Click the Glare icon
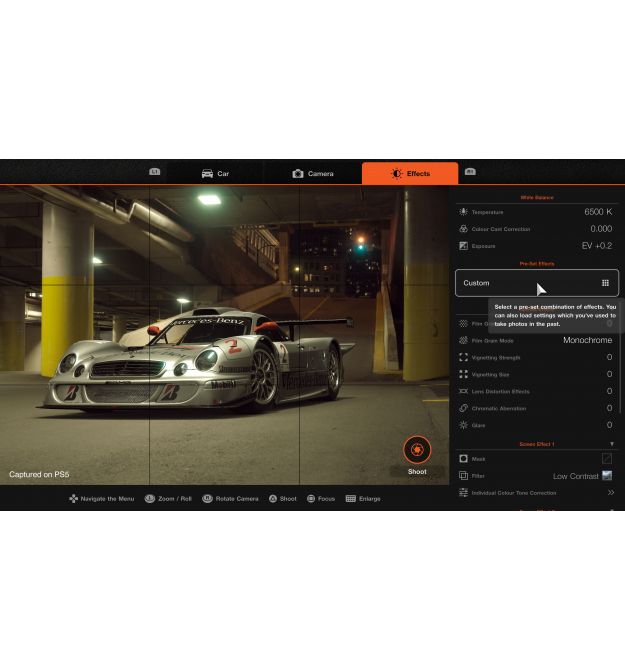This screenshot has width=625, height=670. pos(463,425)
